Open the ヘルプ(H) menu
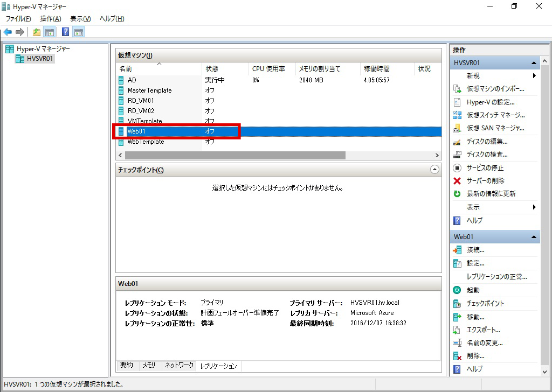552x392 pixels. (112, 19)
